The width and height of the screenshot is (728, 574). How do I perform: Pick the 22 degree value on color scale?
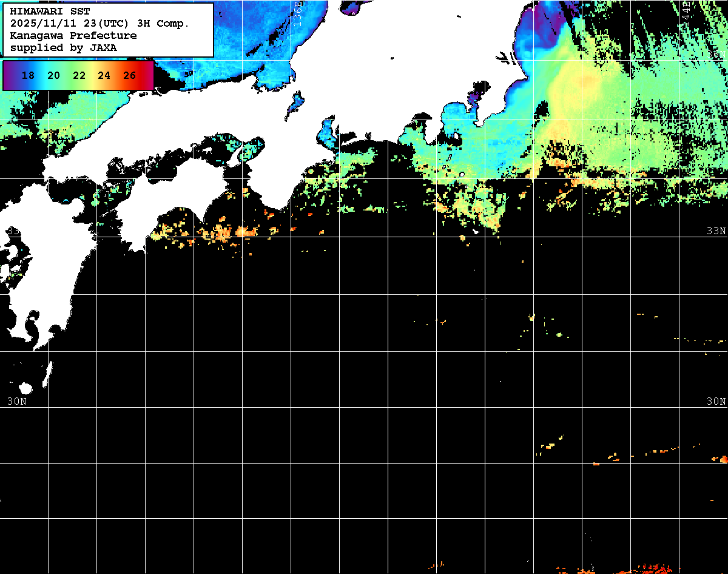79,76
